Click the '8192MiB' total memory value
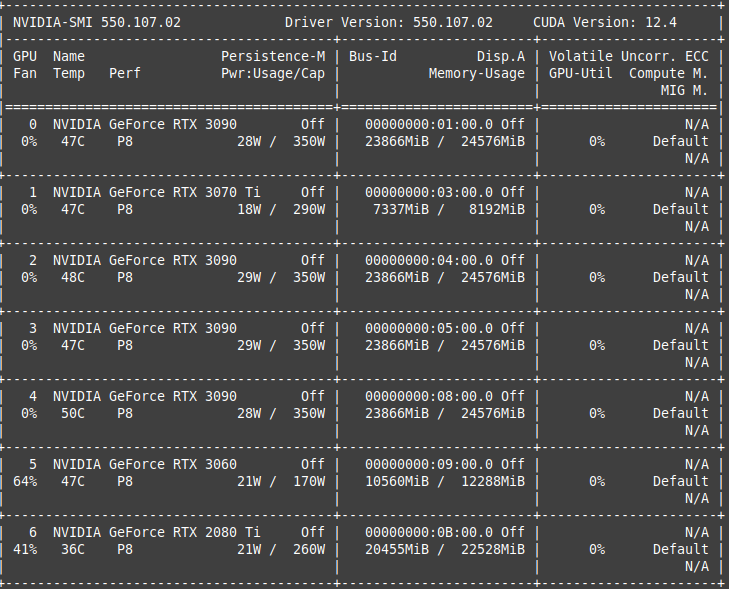Viewport: 729px width, 589px height. [x=497, y=210]
